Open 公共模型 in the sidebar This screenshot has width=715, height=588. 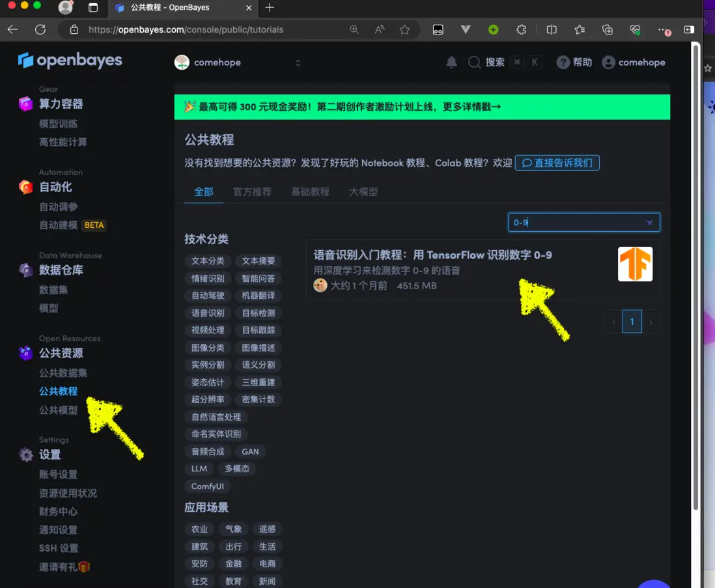coord(59,410)
